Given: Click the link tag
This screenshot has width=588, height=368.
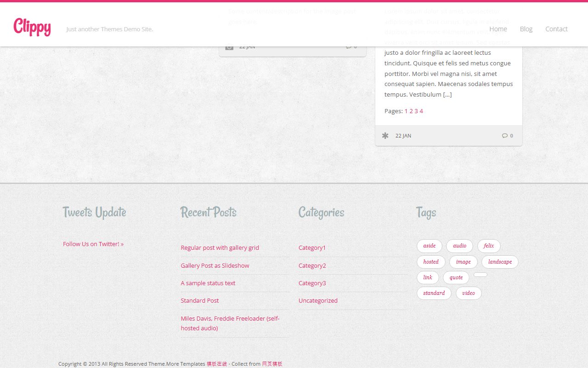Looking at the screenshot, I should [428, 277].
